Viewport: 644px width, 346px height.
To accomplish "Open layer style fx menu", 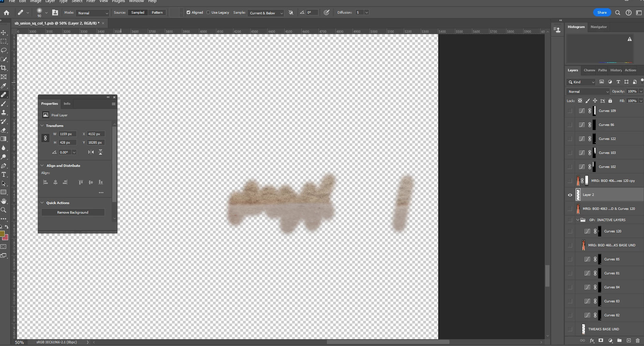I will (x=592, y=341).
